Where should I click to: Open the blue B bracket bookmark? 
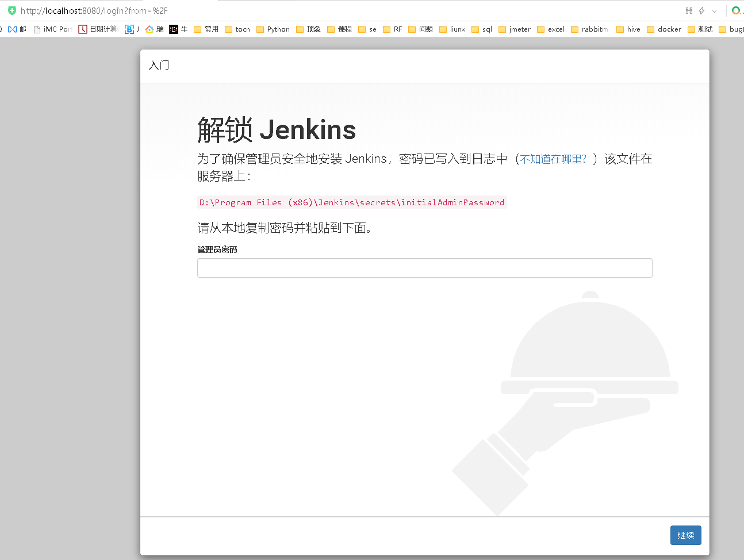[x=132, y=29]
